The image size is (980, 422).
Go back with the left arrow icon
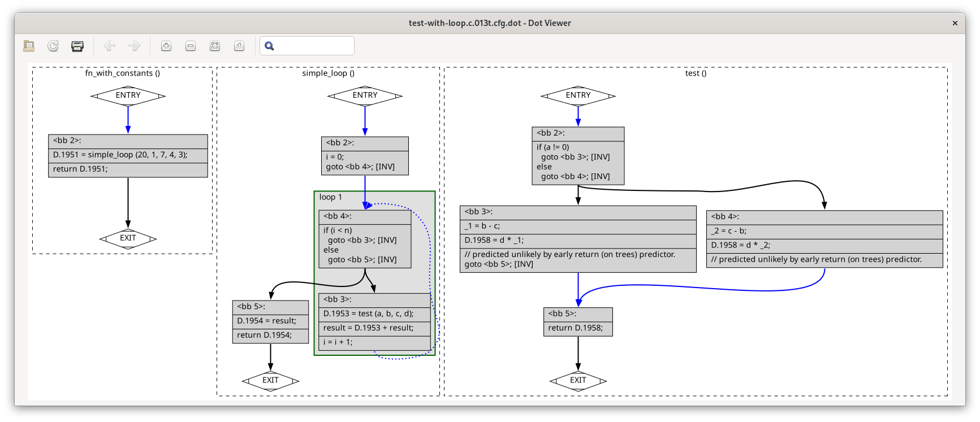[x=110, y=46]
